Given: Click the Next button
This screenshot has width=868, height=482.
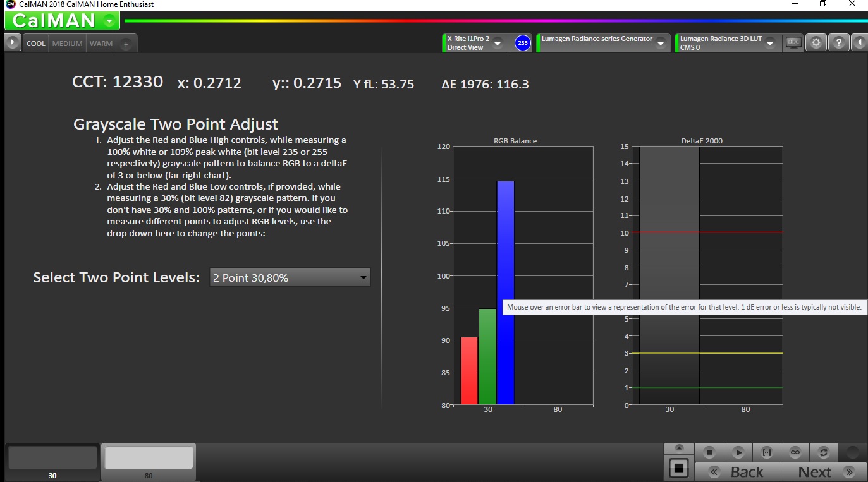Looking at the screenshot, I should (x=822, y=472).
